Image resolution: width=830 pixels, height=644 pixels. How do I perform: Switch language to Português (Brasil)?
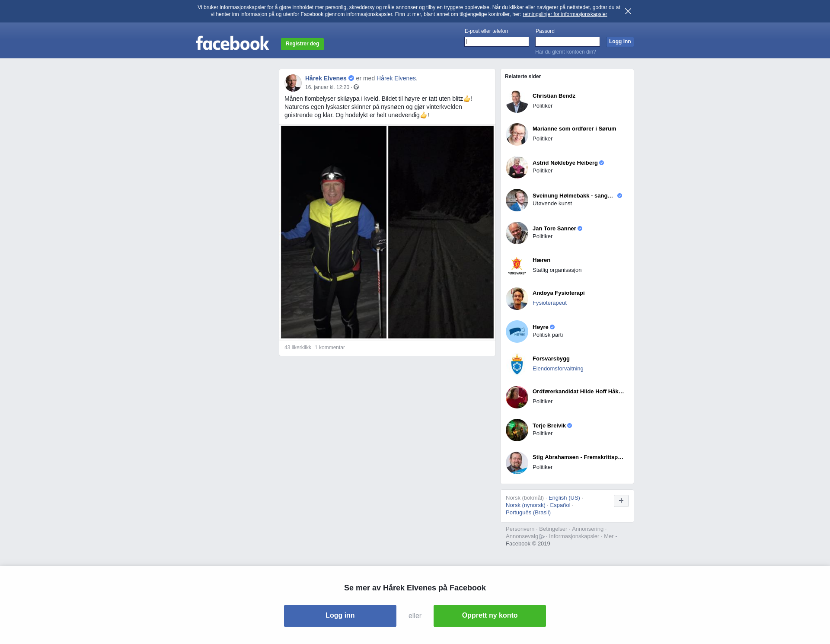[x=528, y=513]
